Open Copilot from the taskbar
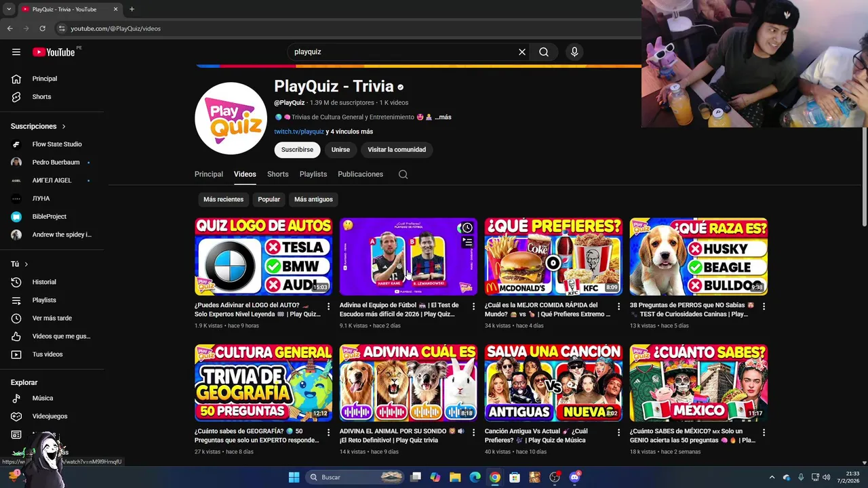 (435, 477)
